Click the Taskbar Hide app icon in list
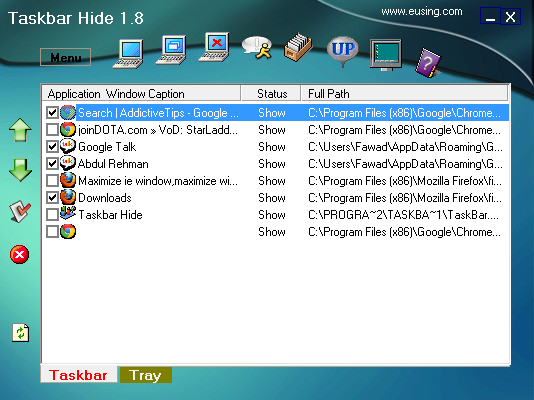Image resolution: width=534 pixels, height=400 pixels. [x=68, y=213]
